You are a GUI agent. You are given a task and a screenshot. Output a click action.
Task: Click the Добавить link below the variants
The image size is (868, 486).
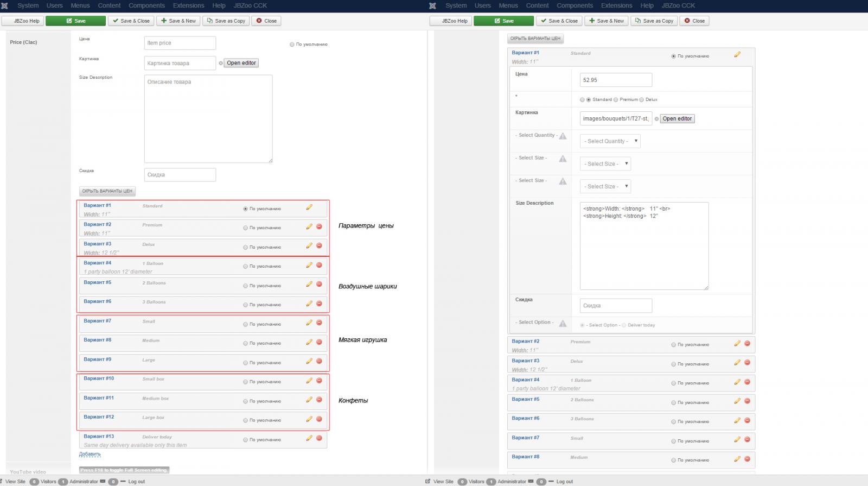(90, 454)
